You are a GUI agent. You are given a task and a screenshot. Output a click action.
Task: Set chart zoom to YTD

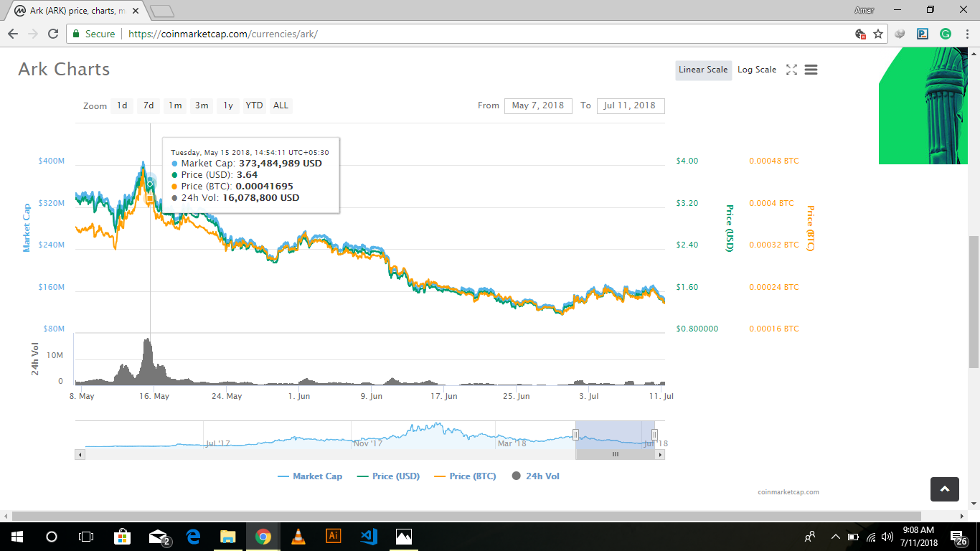pos(254,105)
